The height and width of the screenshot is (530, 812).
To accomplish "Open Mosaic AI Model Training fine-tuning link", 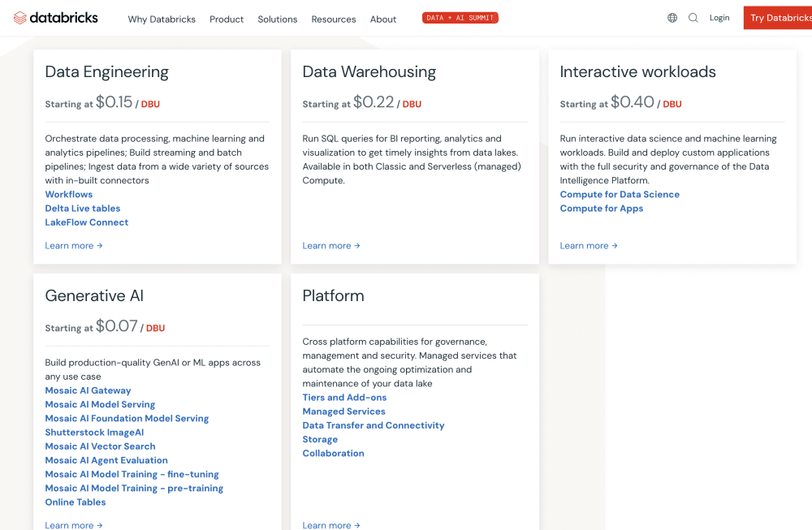I will (132, 474).
